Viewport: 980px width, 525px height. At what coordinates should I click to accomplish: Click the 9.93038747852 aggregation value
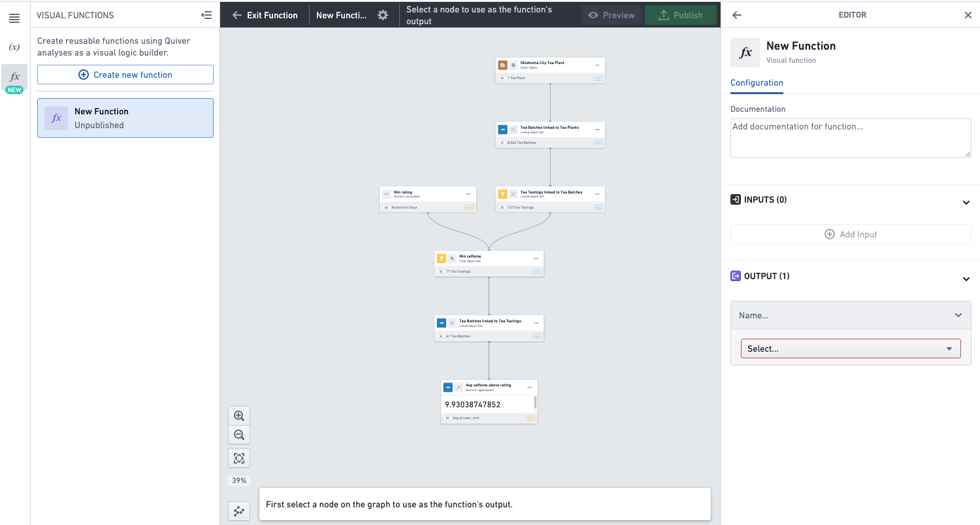click(472, 405)
